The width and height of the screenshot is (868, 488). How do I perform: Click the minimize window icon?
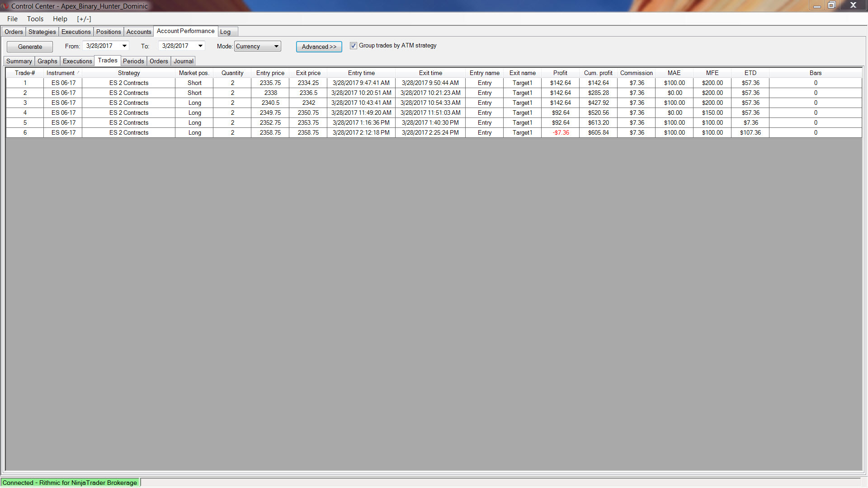tap(817, 6)
